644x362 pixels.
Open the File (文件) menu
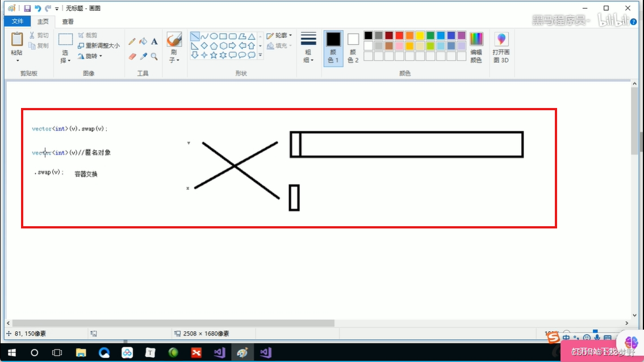click(x=17, y=22)
